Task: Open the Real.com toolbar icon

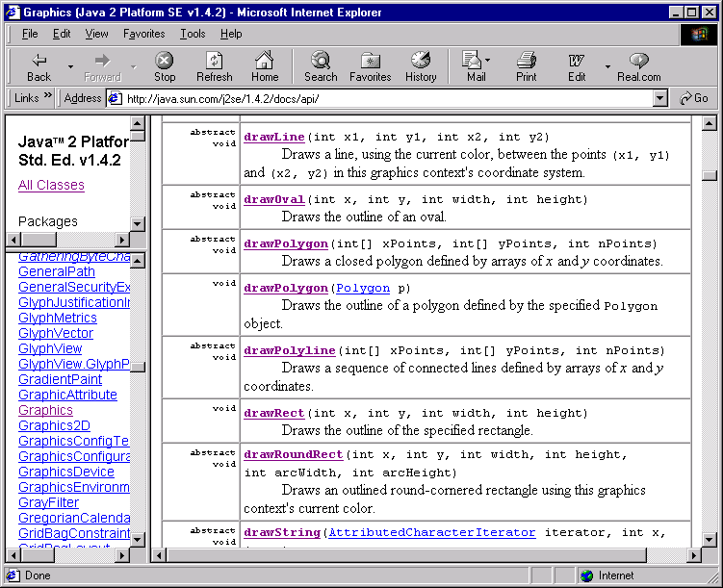Action: click(x=638, y=61)
